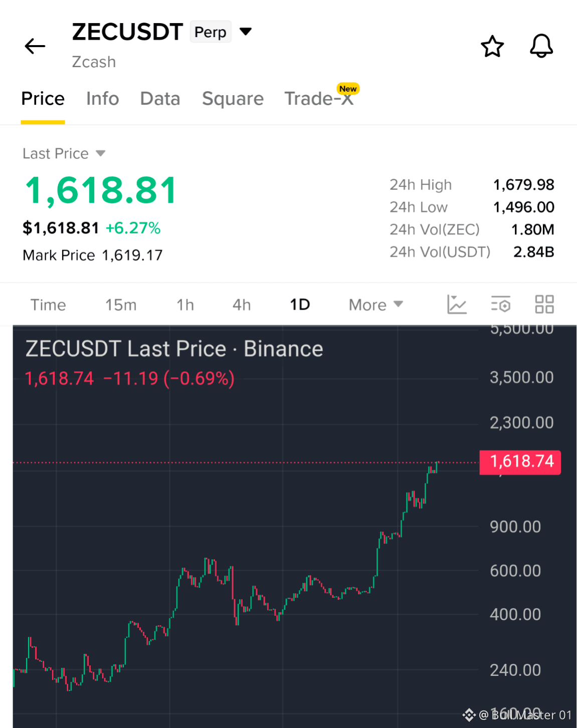Expand the More timeframes dropdown
The height and width of the screenshot is (728, 577).
tap(375, 305)
